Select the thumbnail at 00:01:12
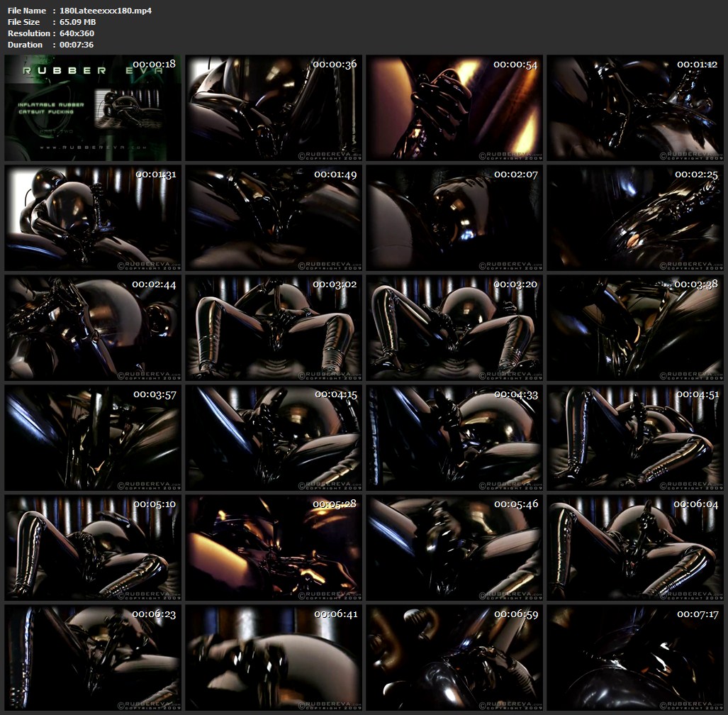The image size is (728, 715). tap(635, 108)
